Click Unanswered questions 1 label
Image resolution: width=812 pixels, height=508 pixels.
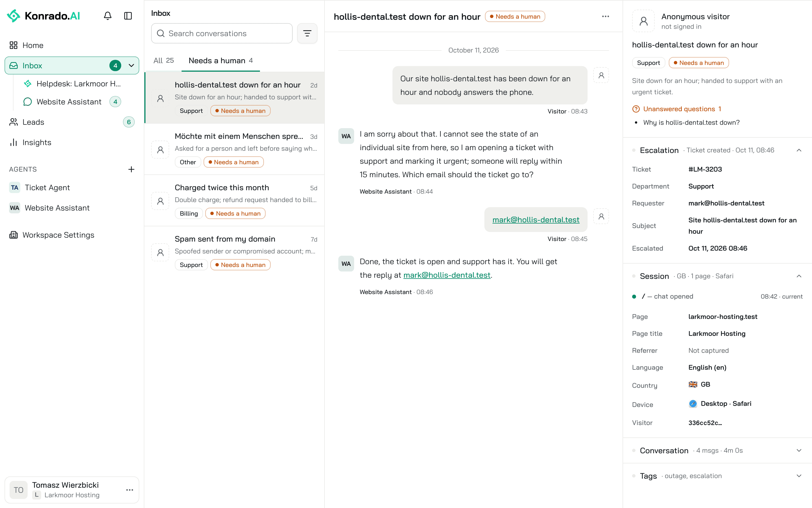682,109
